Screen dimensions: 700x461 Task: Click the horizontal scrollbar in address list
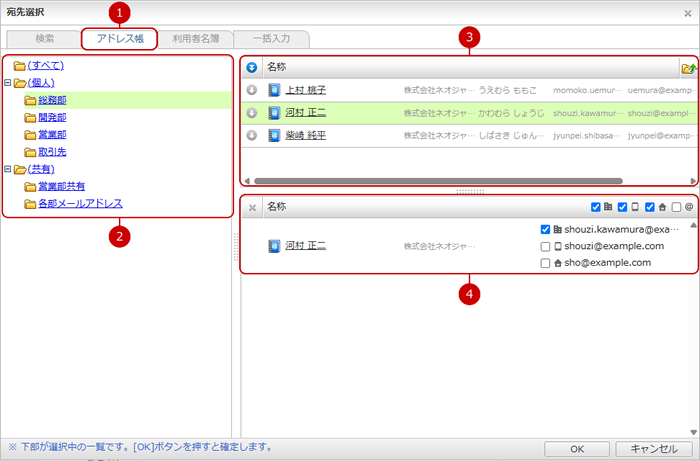(440, 181)
